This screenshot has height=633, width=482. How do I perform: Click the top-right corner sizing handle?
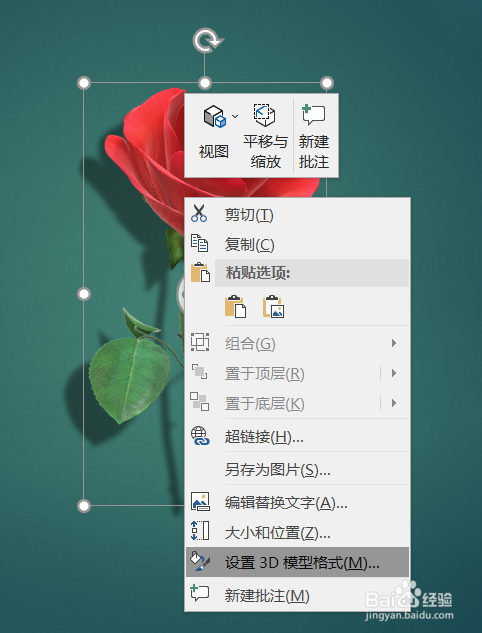[327, 83]
